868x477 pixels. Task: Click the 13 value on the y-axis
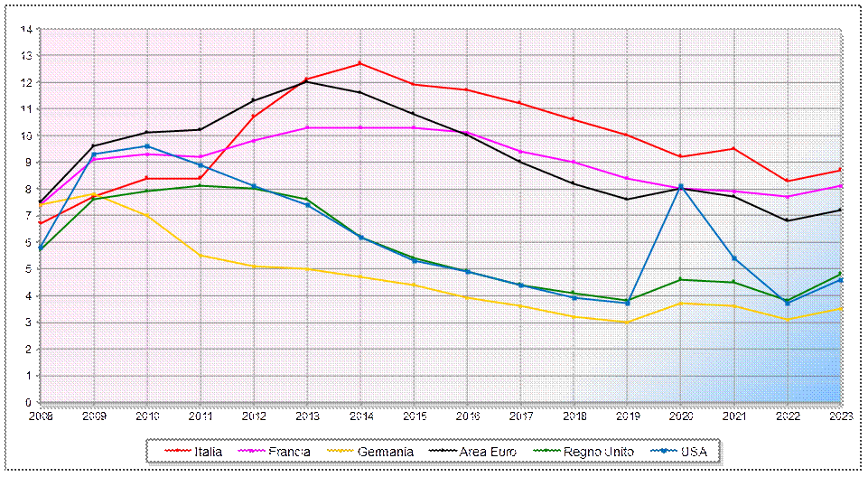click(26, 55)
